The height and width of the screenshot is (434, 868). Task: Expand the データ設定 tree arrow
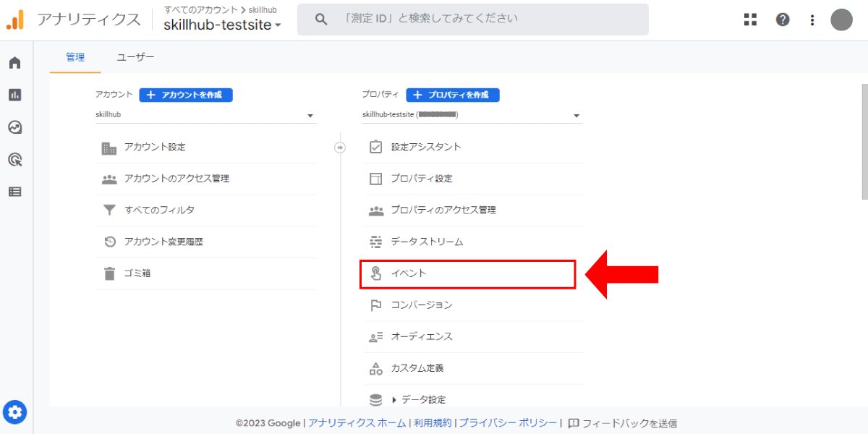[394, 400]
